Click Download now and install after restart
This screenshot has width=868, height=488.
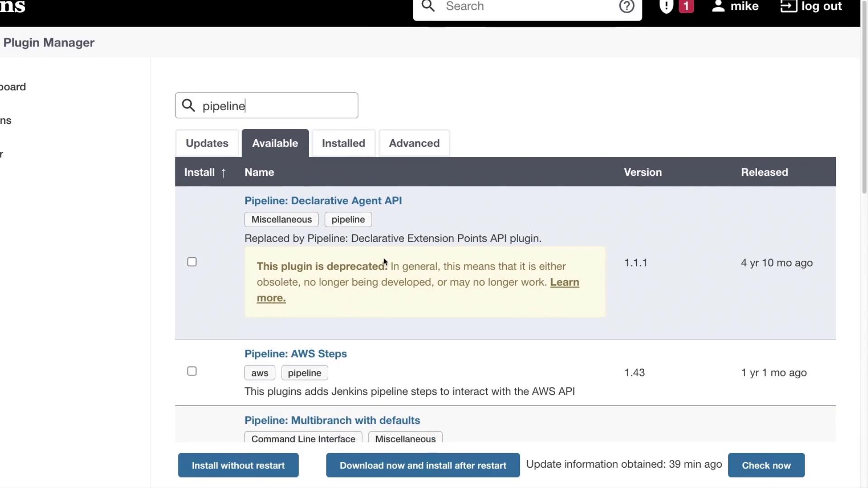click(423, 465)
